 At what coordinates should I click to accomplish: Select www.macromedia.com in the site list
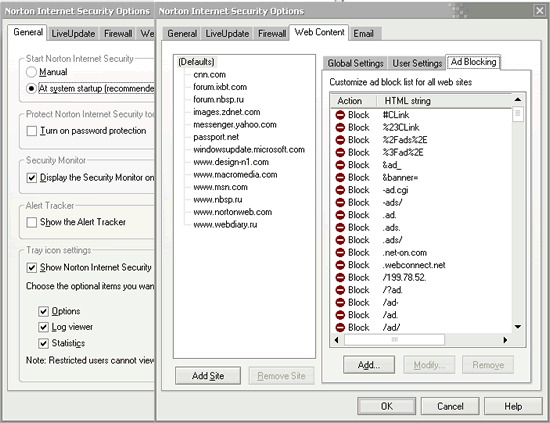point(235,174)
